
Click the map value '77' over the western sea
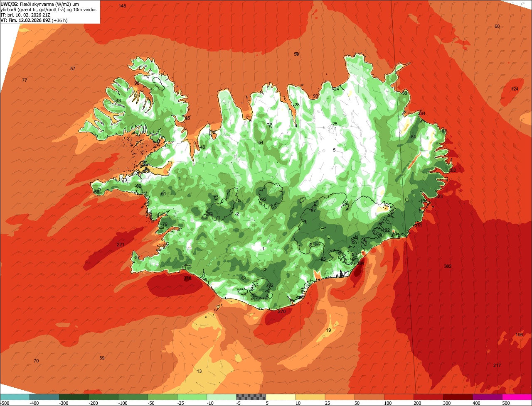click(25, 80)
